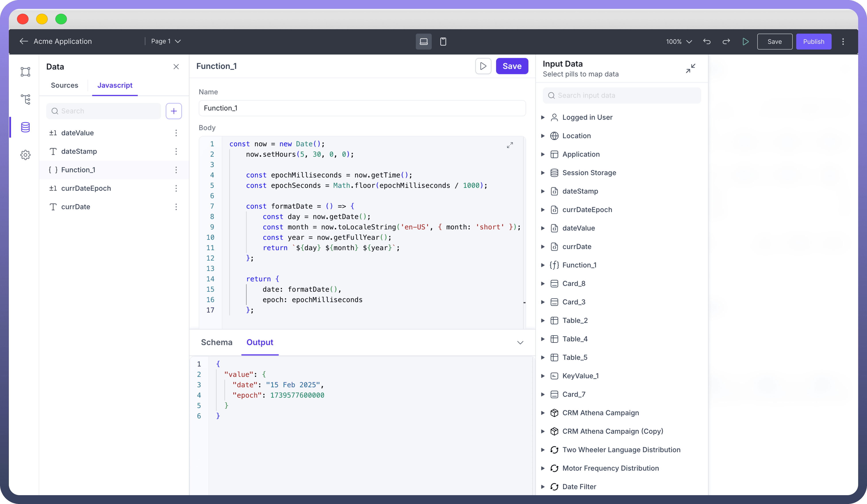Expand the Logged in User tree item
This screenshot has width=867, height=504.
coord(543,118)
